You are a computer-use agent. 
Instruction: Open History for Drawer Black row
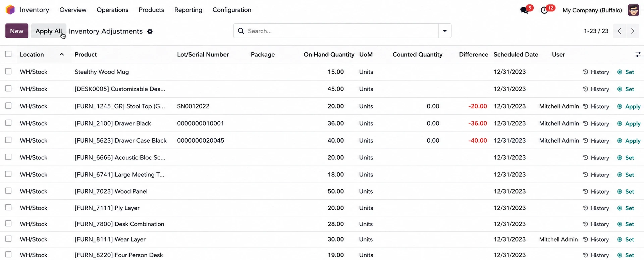(596, 123)
